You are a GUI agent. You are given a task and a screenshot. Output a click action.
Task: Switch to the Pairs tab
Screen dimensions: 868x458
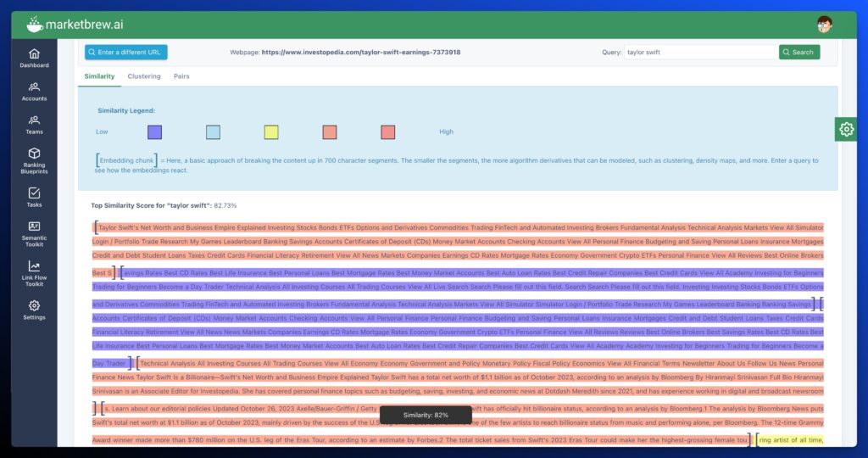point(181,76)
